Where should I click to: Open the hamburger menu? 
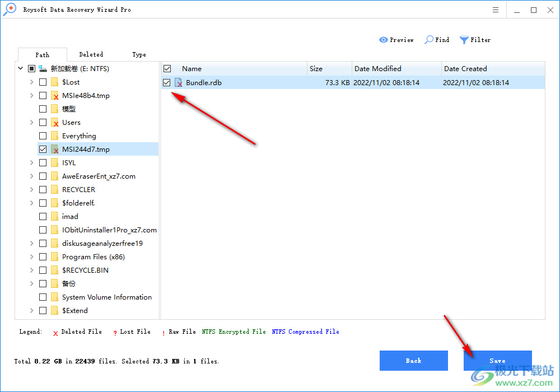tap(495, 10)
